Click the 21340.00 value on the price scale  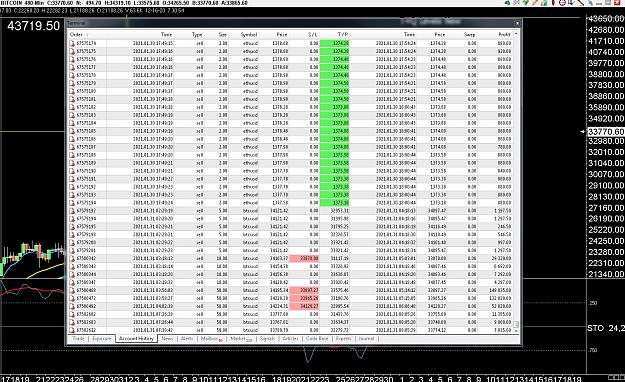pos(606,274)
